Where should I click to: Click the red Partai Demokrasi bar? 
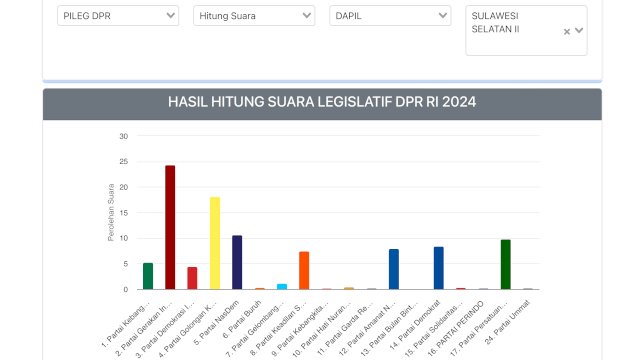coord(192,278)
